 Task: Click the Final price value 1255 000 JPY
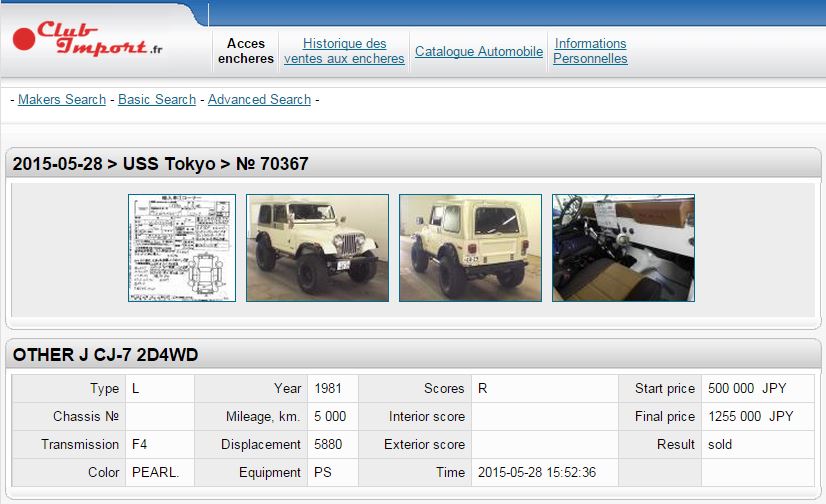point(748,416)
